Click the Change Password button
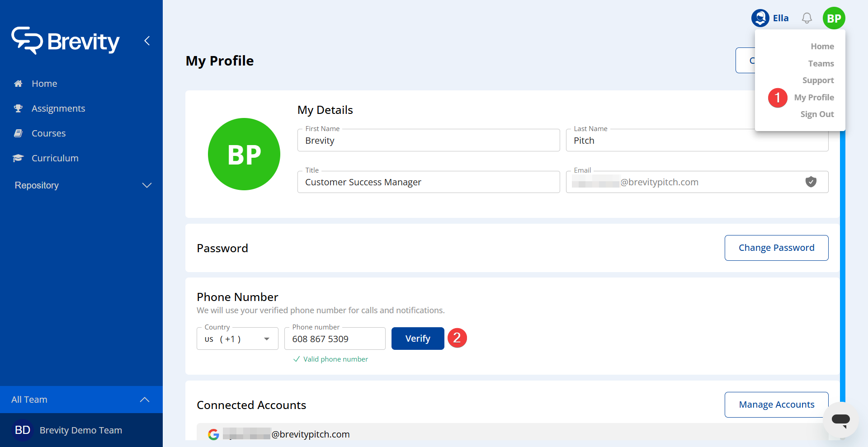Viewport: 868px width, 447px height. coord(777,248)
